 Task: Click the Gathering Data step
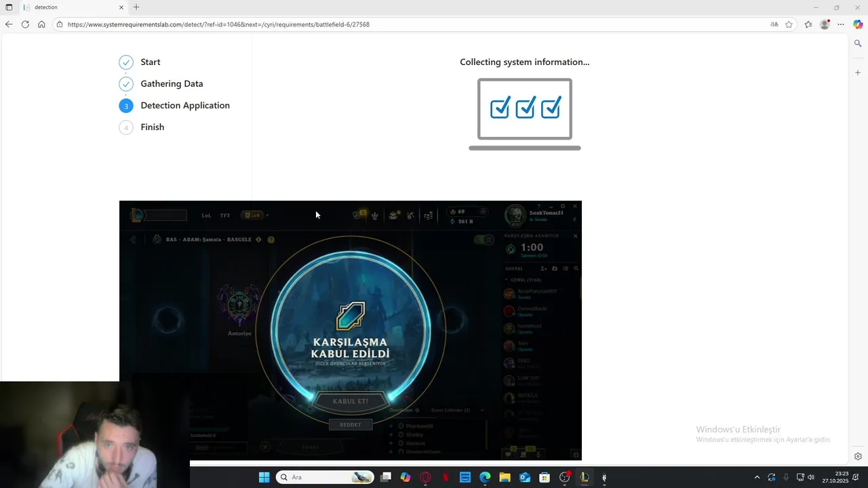coord(172,83)
